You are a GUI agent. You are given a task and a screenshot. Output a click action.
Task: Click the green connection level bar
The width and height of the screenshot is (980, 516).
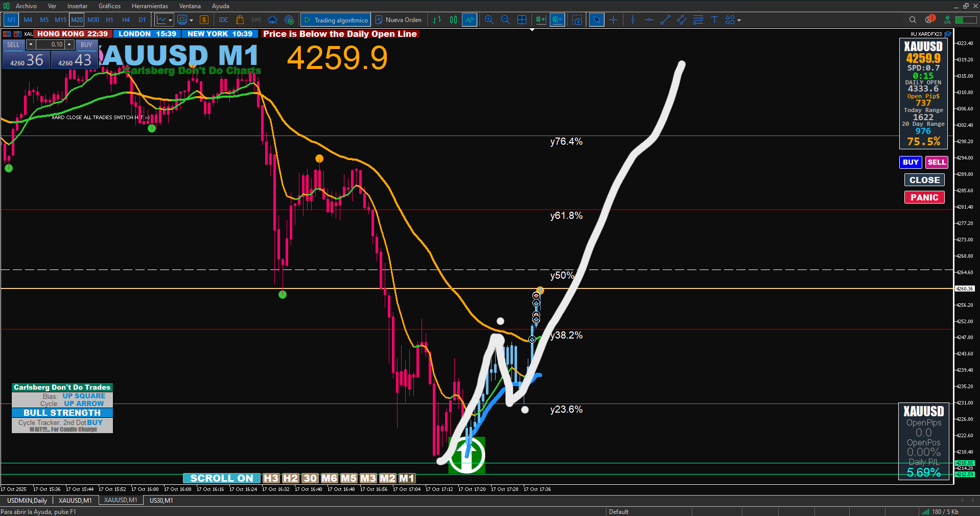(x=966, y=20)
